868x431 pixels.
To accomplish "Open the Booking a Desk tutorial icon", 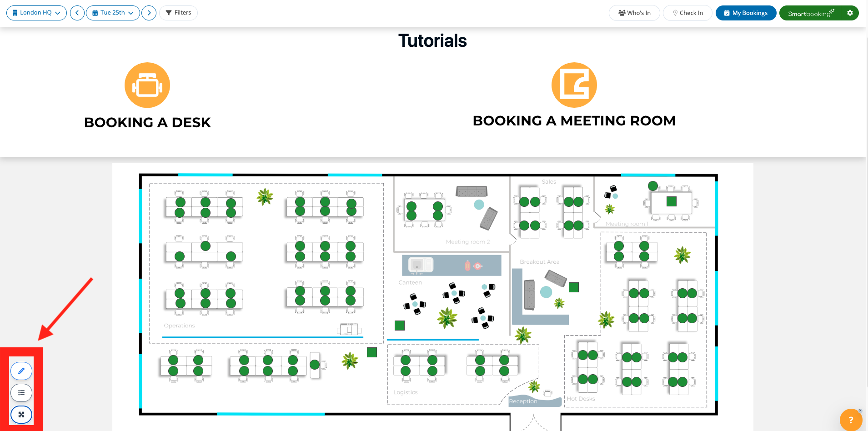I will click(147, 85).
